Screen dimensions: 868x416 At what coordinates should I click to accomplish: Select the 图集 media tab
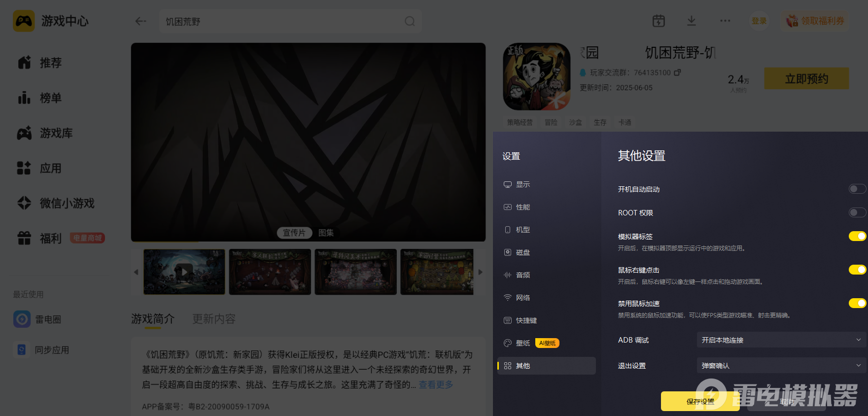pos(326,233)
